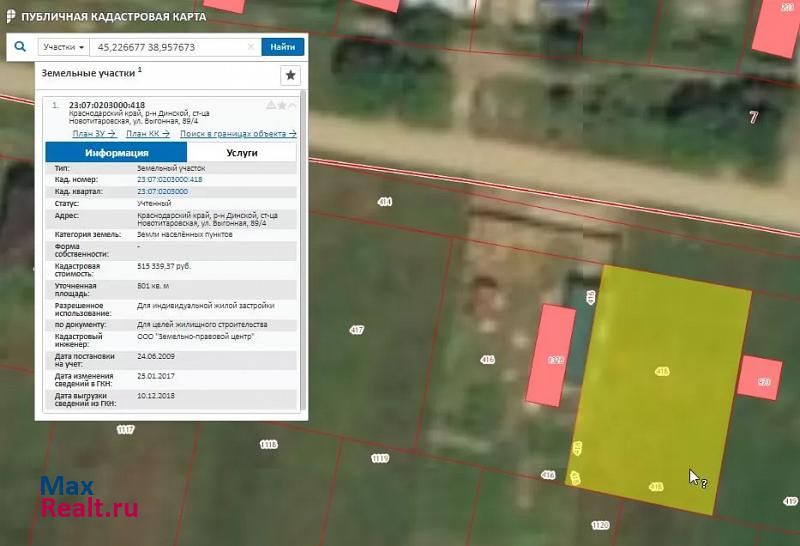Follow the Поиск в границах объекта link
Viewport: 800px width, 546px height.
238,133
